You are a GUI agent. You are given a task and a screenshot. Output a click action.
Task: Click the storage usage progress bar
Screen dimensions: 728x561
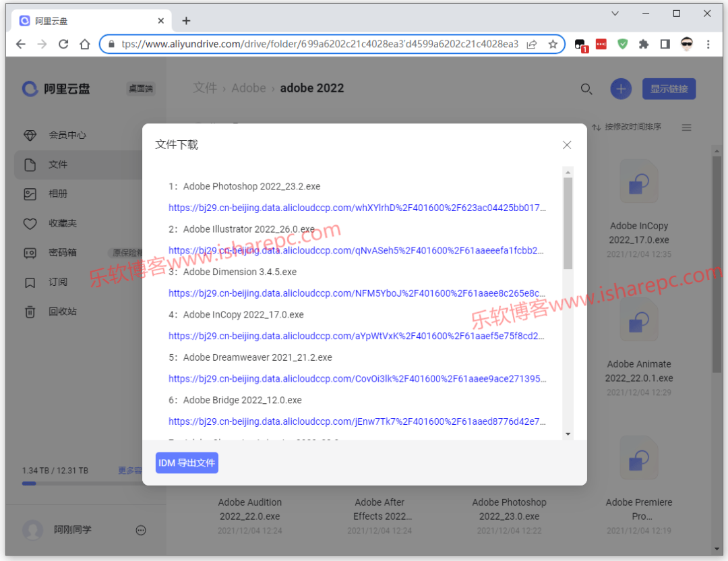(82, 483)
